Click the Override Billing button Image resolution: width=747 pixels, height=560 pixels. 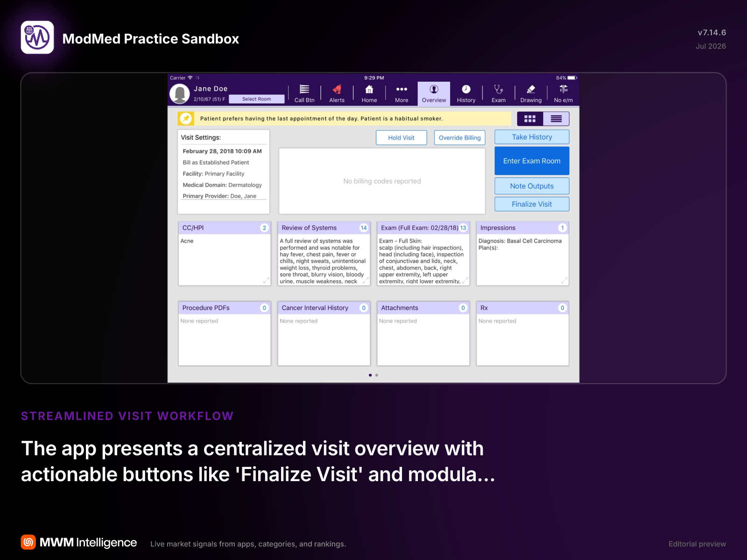pos(460,138)
